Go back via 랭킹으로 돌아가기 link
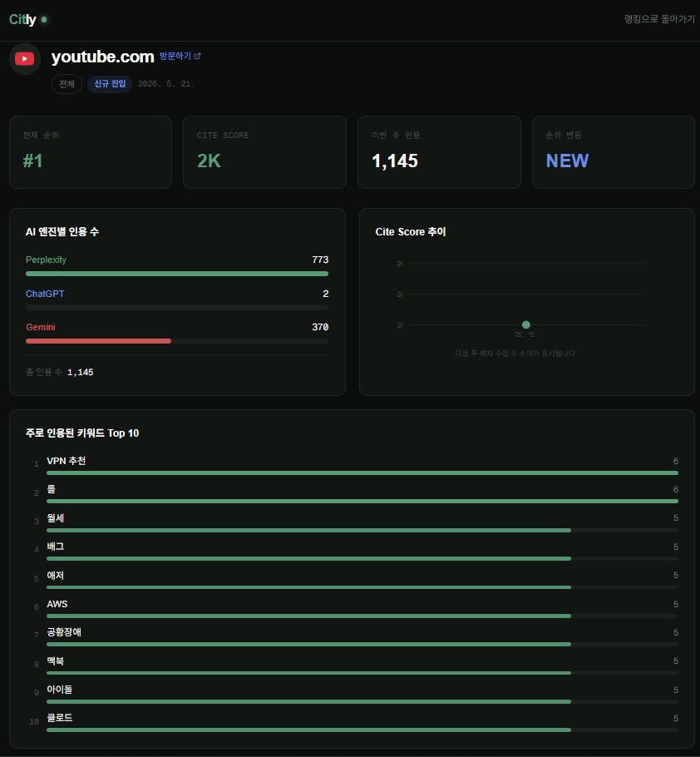The width and height of the screenshot is (700, 757). (x=659, y=19)
